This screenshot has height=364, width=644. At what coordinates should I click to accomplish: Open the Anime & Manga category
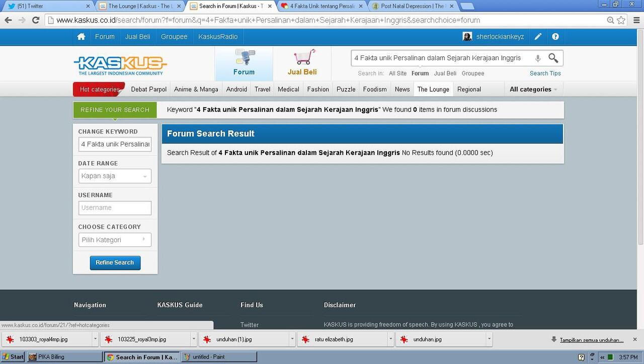(x=196, y=89)
